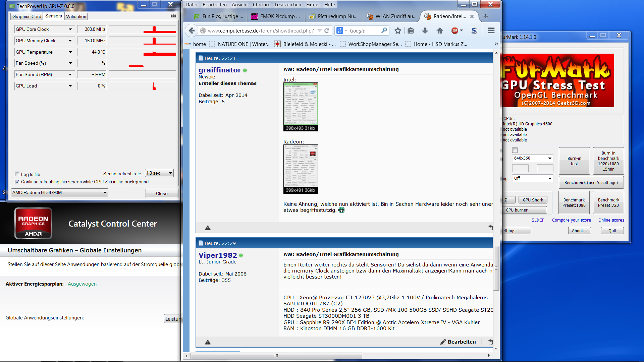Open the Compare your score link

[x=572, y=220]
